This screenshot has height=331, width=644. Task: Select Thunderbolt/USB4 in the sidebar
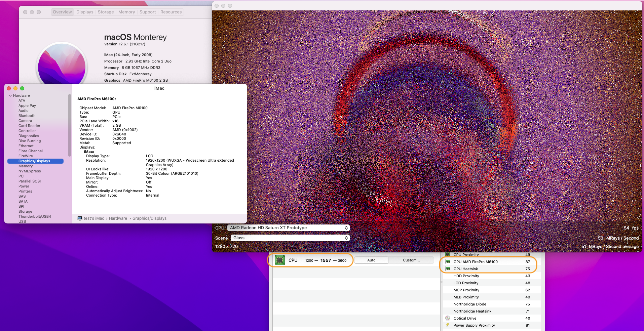[x=35, y=217]
